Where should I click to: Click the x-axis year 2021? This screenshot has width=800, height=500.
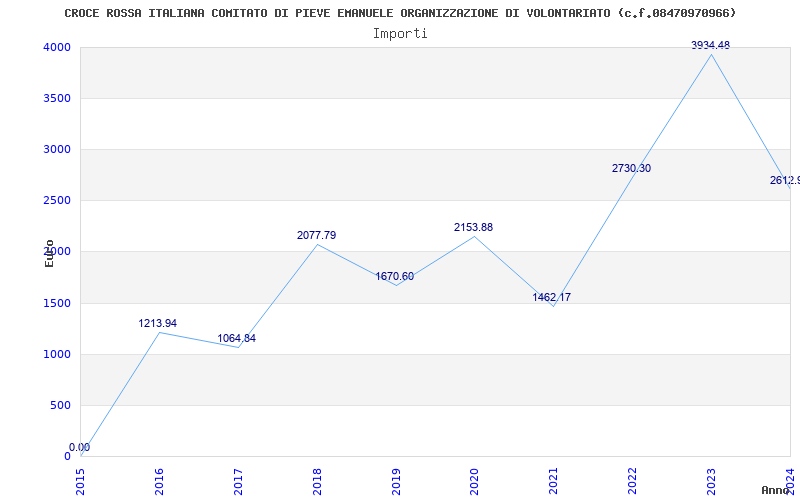tap(554, 482)
